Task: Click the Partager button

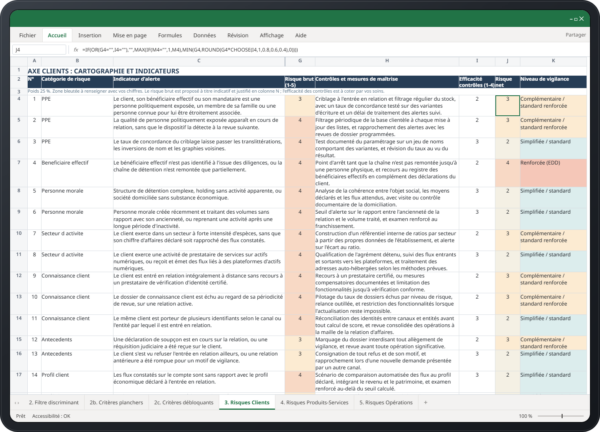Action: (x=575, y=35)
